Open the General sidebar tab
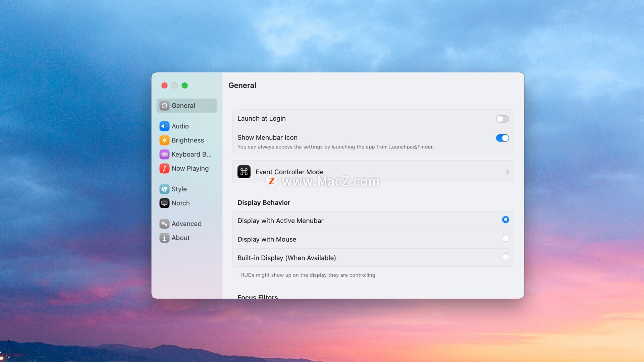644x362 pixels. [x=183, y=106]
